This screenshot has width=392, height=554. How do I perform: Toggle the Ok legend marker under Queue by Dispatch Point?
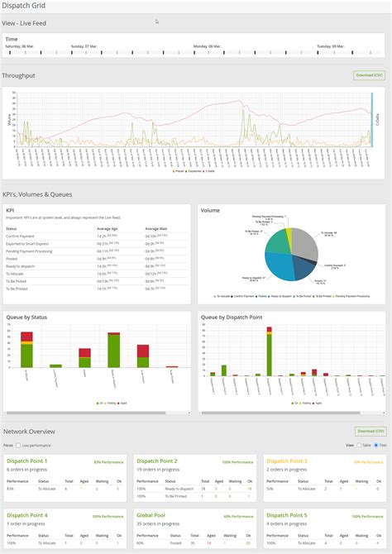(292, 404)
